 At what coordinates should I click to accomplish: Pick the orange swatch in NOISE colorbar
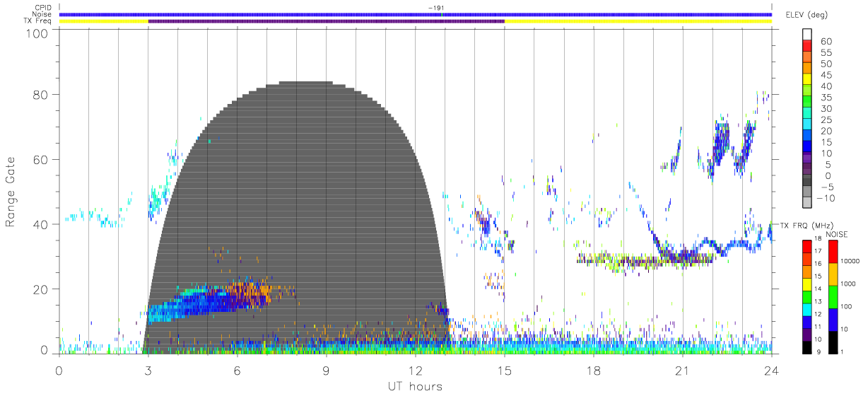[x=833, y=274]
